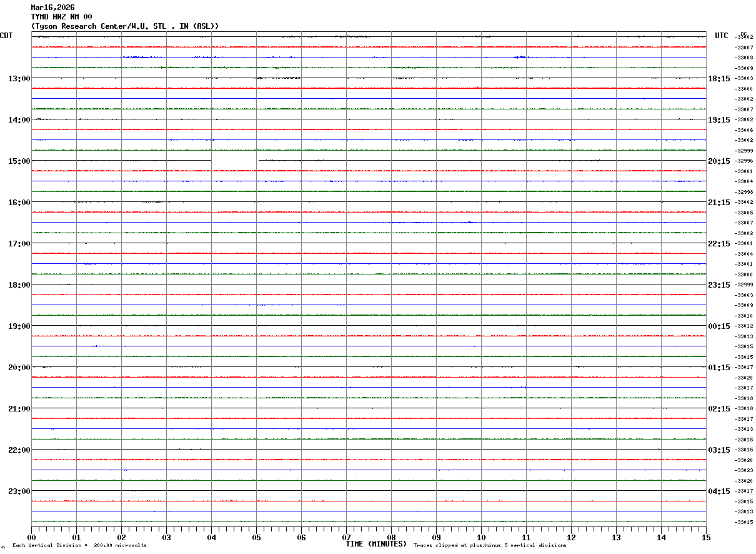
Task: Click the 07 minute axis label
Action: [346, 538]
